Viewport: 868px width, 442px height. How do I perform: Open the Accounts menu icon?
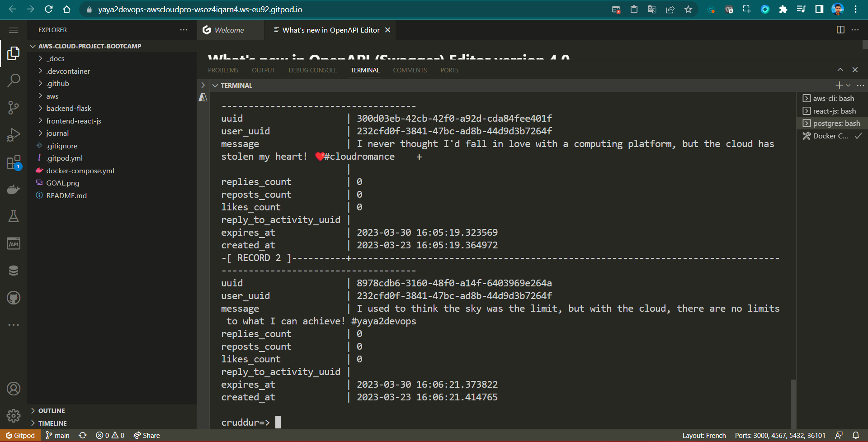[14, 389]
